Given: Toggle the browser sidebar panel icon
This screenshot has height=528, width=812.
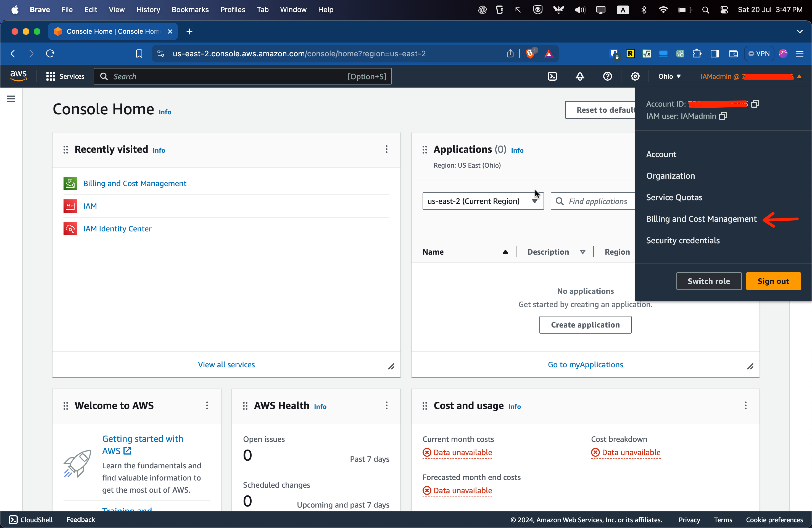Looking at the screenshot, I should coord(715,54).
